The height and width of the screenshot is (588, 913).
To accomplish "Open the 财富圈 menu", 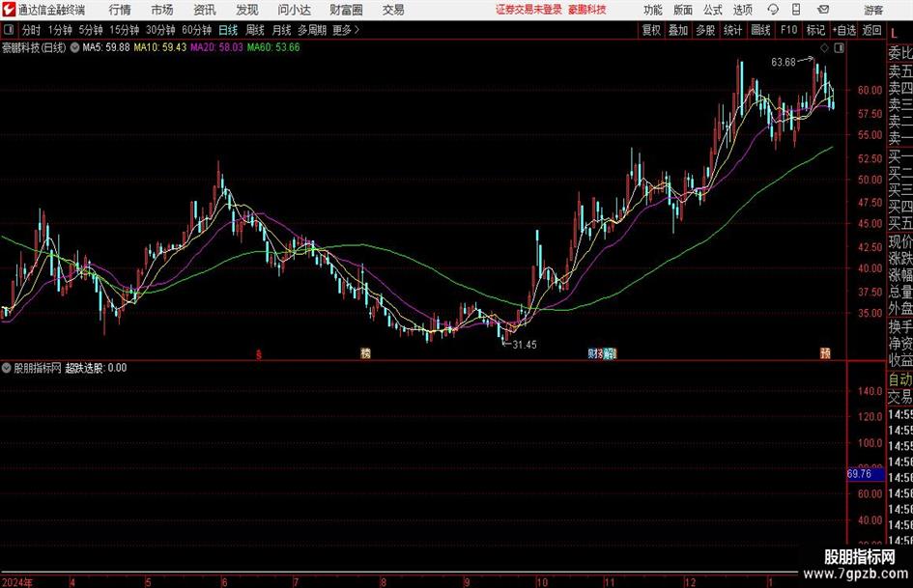I will 346,10.
